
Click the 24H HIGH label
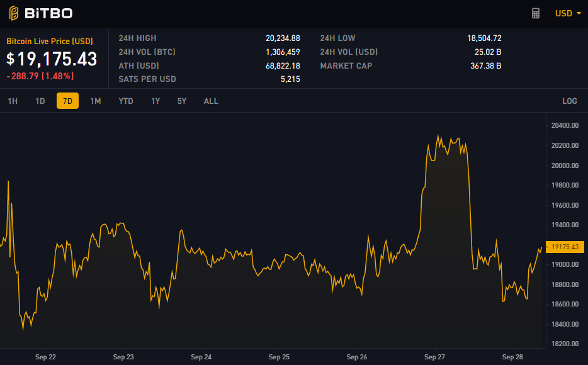[x=137, y=38]
